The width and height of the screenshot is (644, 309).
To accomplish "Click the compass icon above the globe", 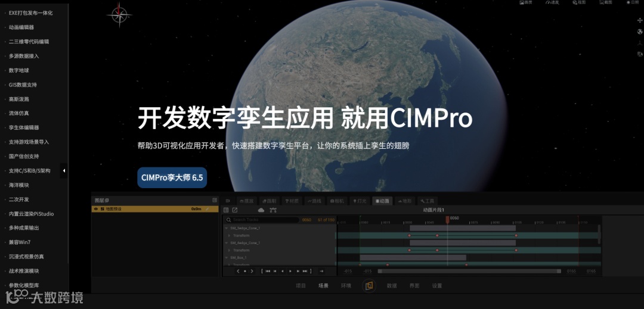I will (x=119, y=15).
